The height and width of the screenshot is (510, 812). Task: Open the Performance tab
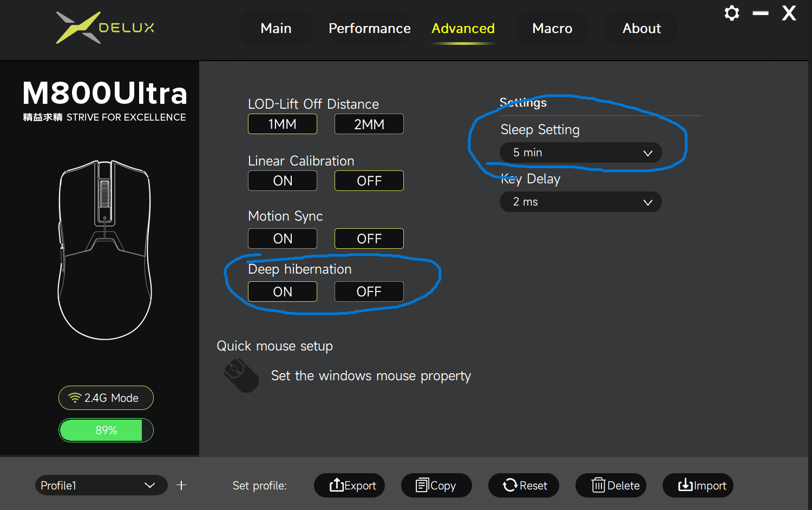point(370,28)
